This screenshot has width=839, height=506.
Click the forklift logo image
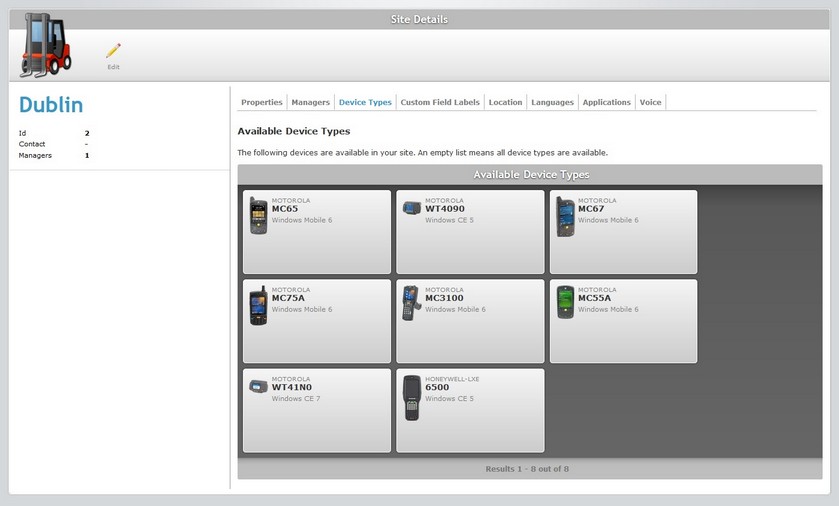[45, 45]
